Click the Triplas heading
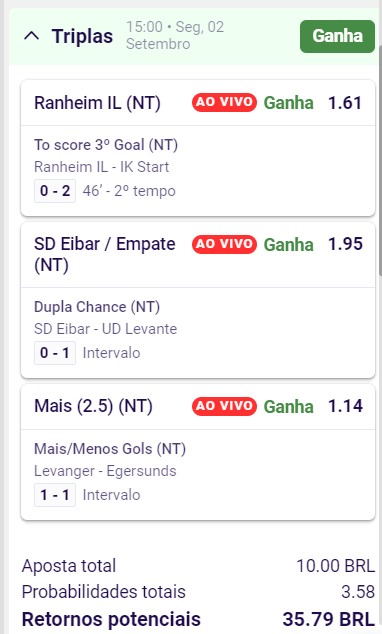The width and height of the screenshot is (382, 634). click(x=82, y=36)
